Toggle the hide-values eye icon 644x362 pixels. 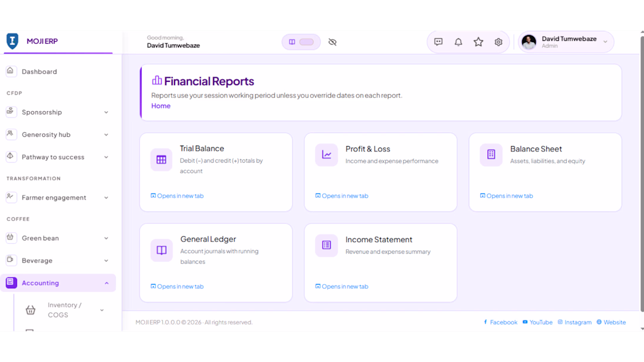click(x=333, y=42)
